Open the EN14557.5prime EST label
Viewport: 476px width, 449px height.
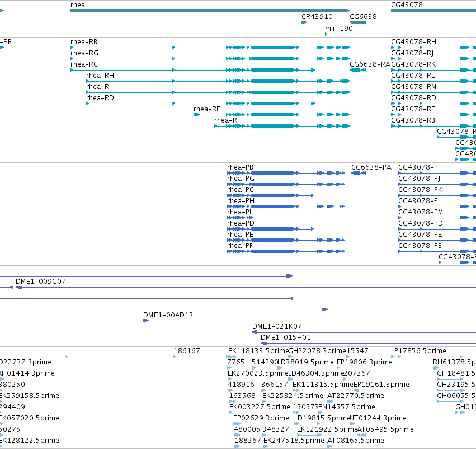(347, 408)
